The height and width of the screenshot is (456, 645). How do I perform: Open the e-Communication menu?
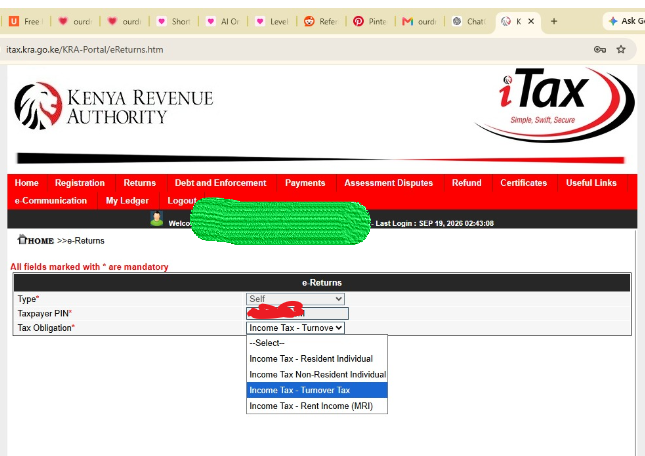tap(51, 201)
